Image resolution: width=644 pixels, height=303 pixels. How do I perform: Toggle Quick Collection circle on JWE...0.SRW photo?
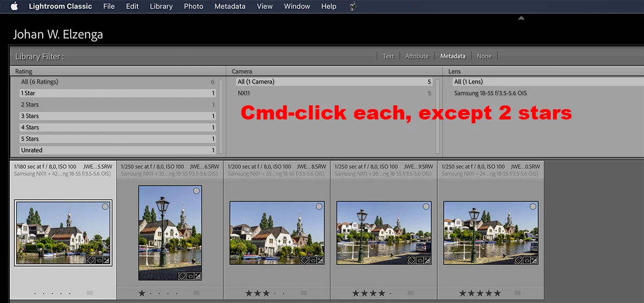[x=533, y=206]
